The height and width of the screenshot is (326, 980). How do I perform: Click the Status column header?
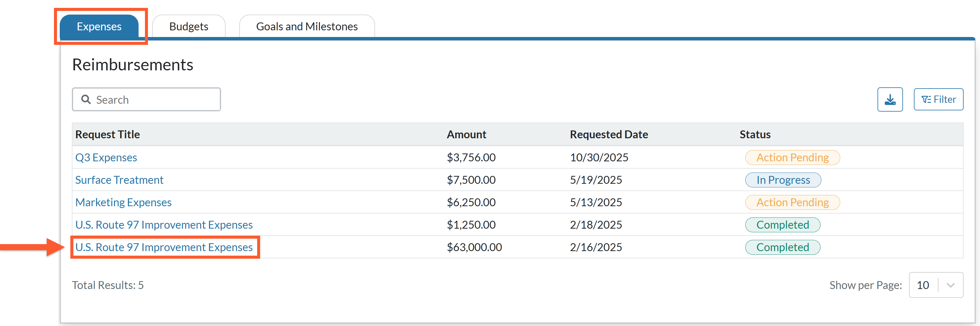point(755,134)
